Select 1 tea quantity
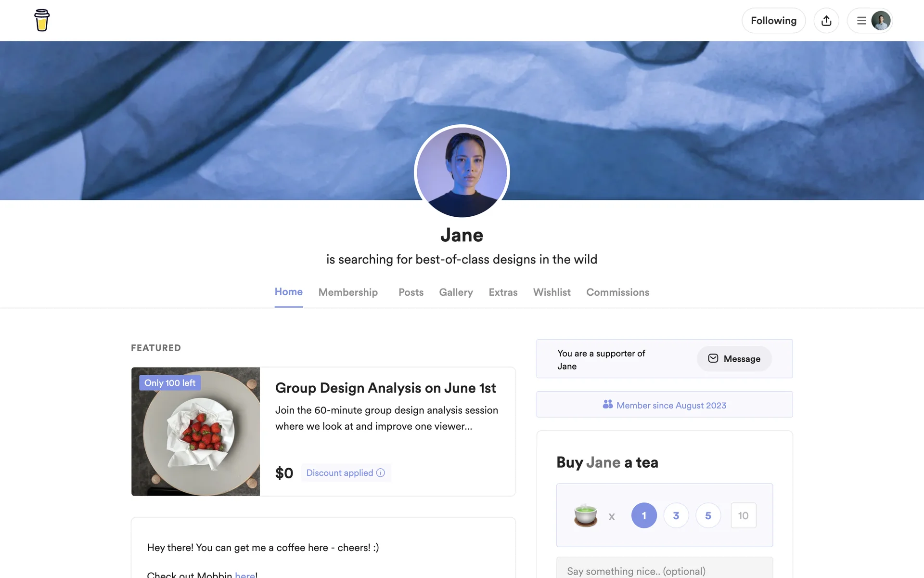 pyautogui.click(x=644, y=515)
